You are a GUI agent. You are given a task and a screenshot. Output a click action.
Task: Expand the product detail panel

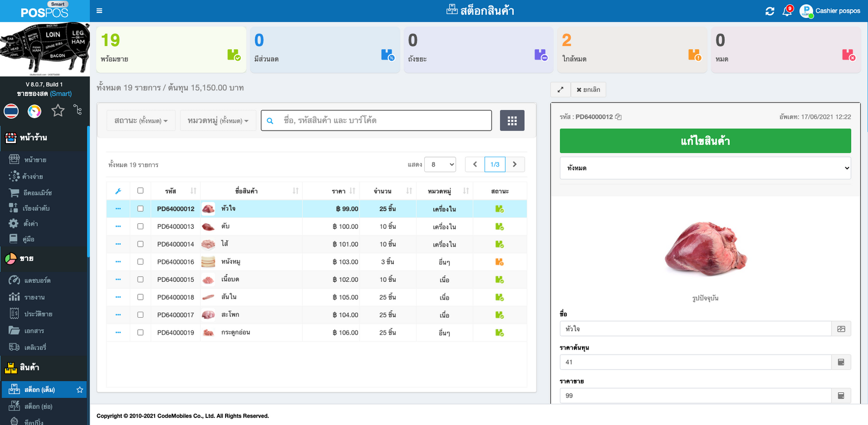[x=560, y=89]
